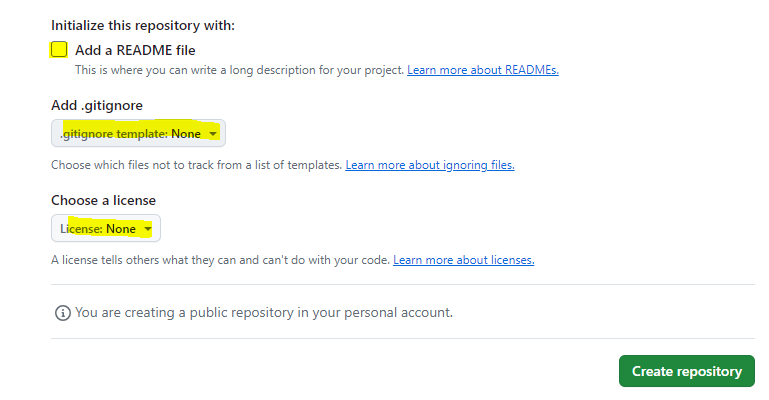Open Learn more about READMEs link
This screenshot has height=400, width=769.
[483, 70]
